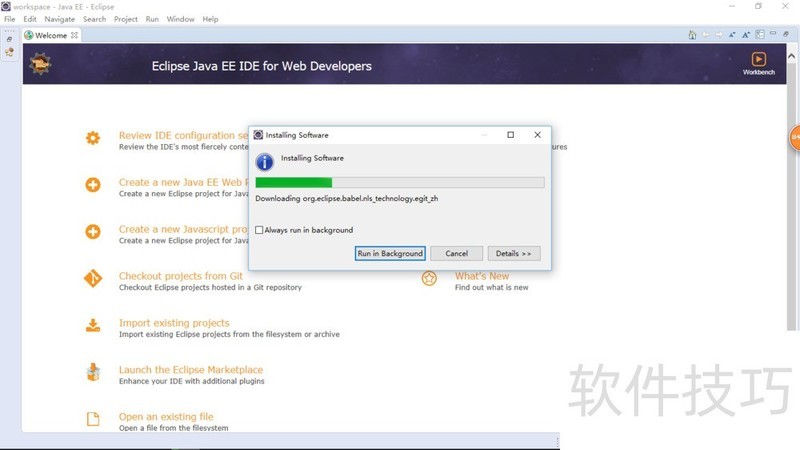The width and height of the screenshot is (800, 450).
Task: Navigate forward in the Welcome toolbar
Action: (719, 35)
